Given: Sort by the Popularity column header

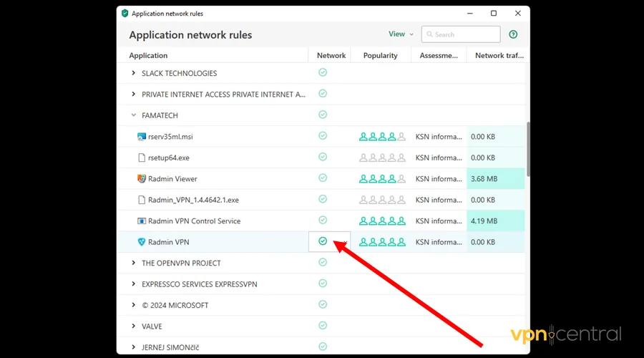Looking at the screenshot, I should (x=381, y=55).
